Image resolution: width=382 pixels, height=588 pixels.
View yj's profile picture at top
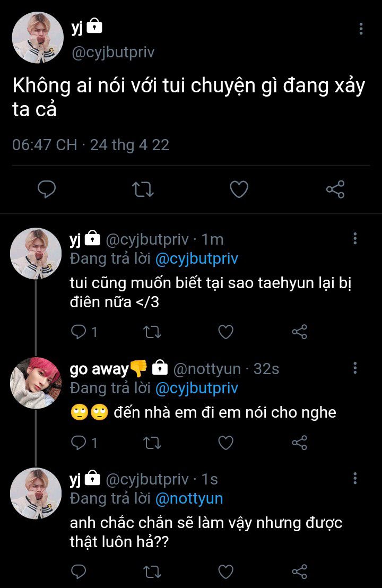38,36
